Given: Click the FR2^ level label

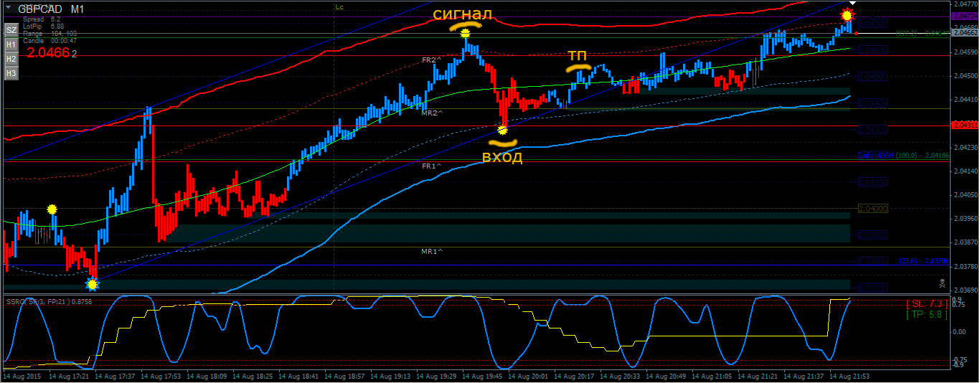Looking at the screenshot, I should 430,60.
